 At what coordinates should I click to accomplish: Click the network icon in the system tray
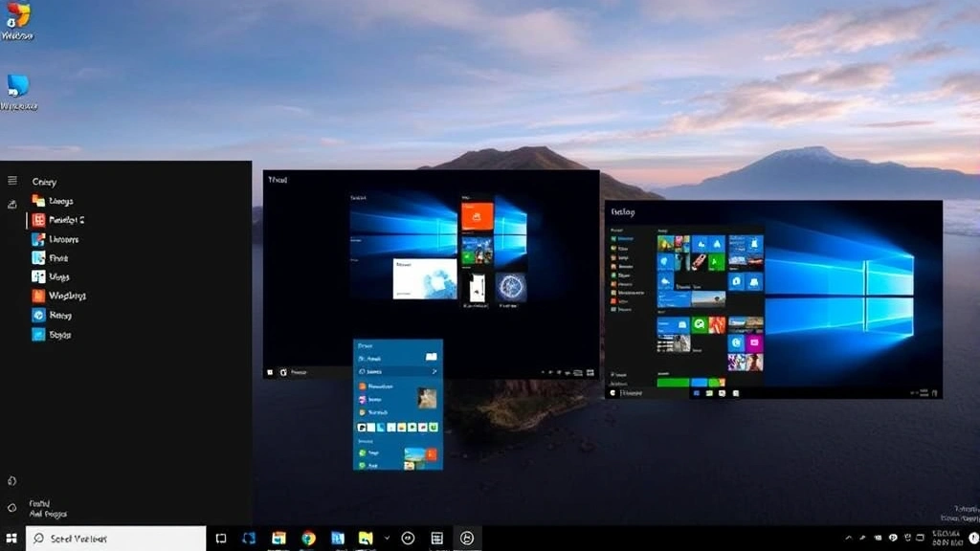(906, 538)
